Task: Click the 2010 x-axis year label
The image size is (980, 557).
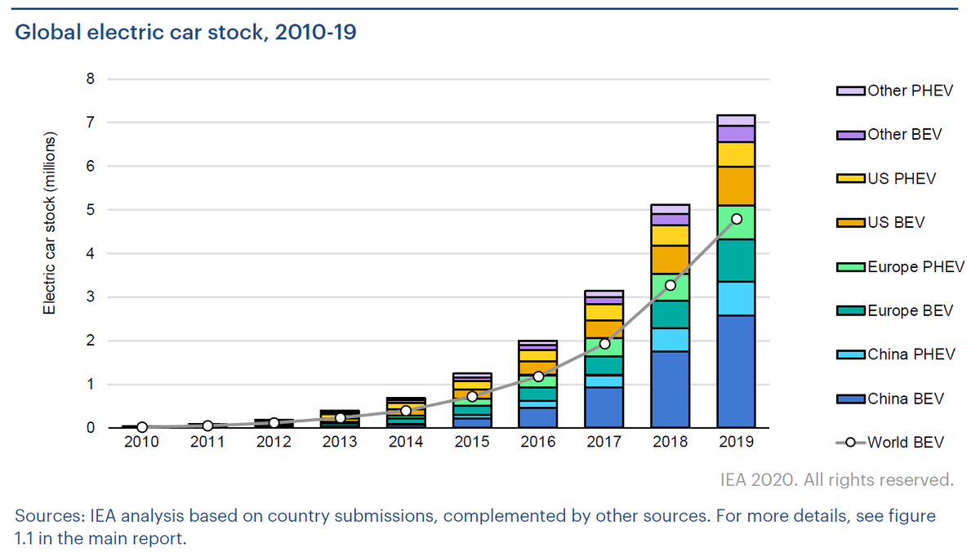Action: point(140,442)
